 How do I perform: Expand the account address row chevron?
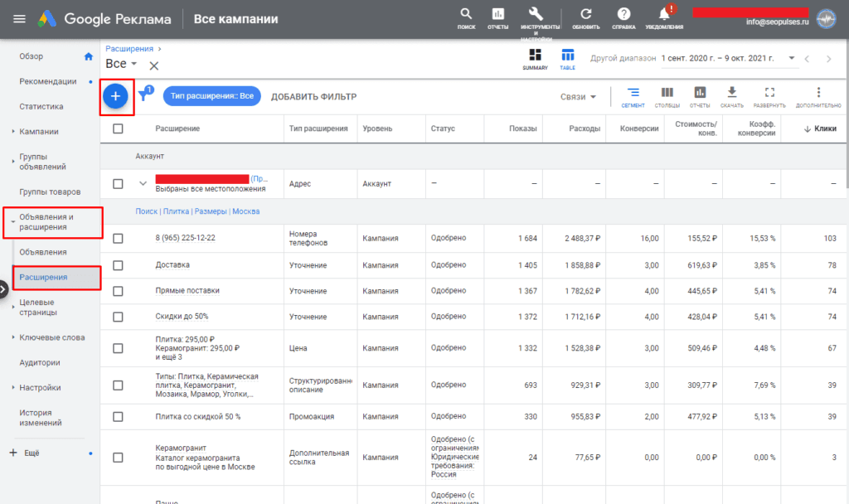[x=143, y=183]
